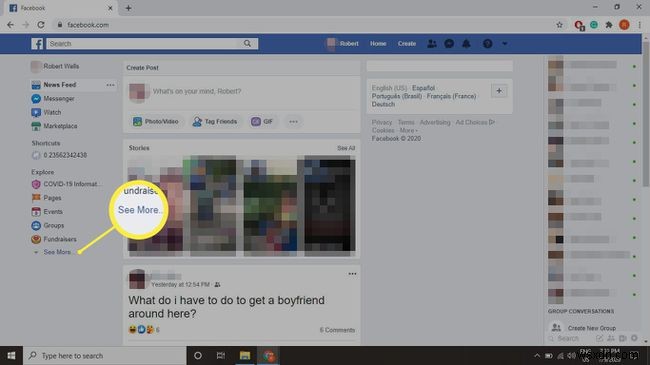Screen dimensions: 650x365
Task: Click See All stories
Action: point(346,148)
